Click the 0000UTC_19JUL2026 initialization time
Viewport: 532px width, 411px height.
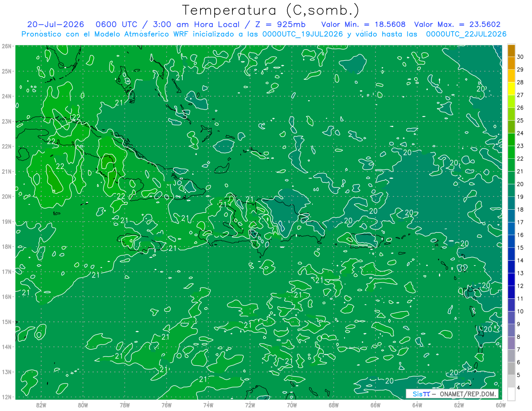(303, 34)
